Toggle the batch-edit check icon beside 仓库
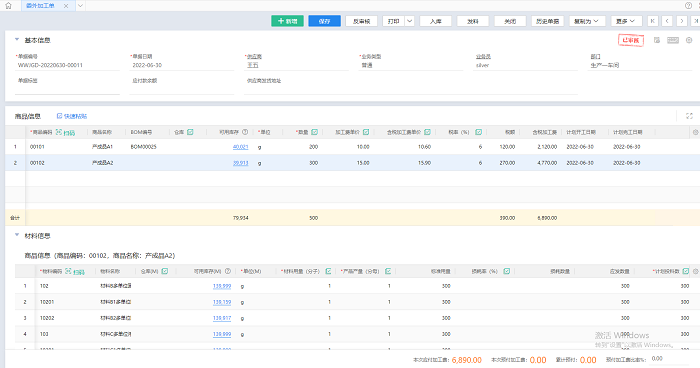 (x=190, y=132)
